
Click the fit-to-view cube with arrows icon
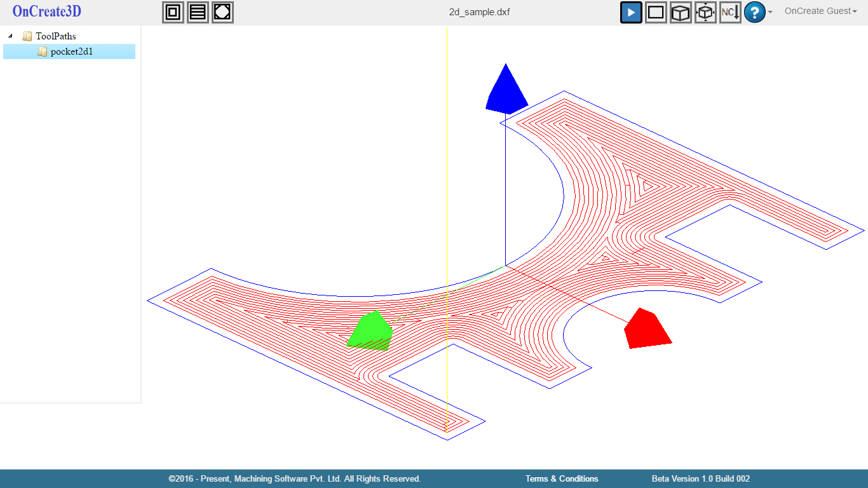tap(705, 12)
